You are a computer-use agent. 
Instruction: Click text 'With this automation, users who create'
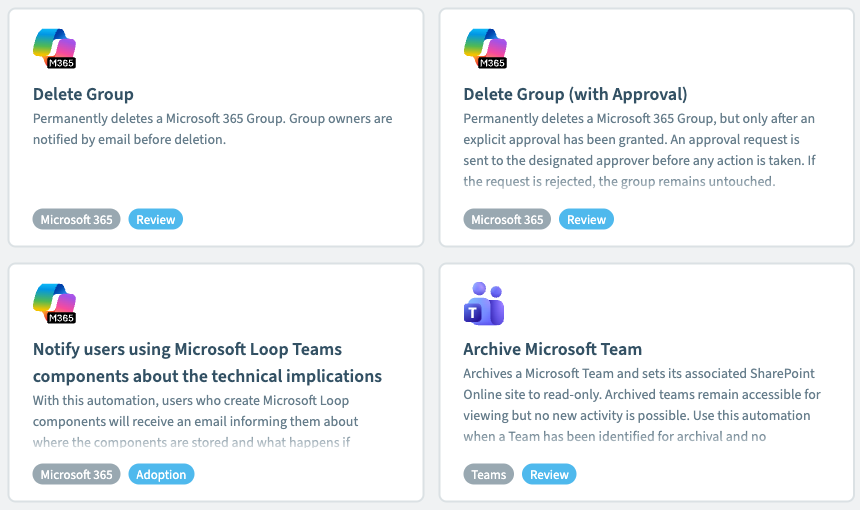[x=146, y=401]
